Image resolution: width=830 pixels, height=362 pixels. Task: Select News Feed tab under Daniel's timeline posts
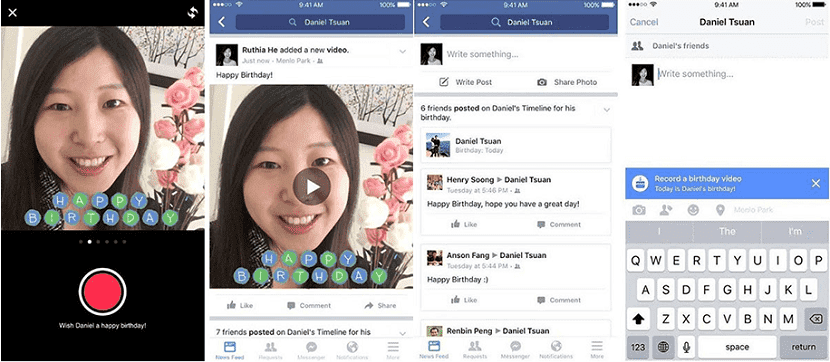(434, 350)
